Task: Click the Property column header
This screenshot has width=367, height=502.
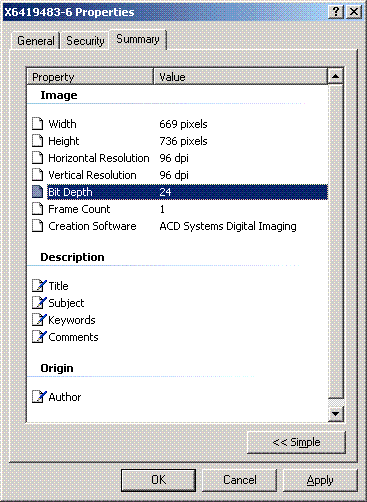Action: pos(90,77)
